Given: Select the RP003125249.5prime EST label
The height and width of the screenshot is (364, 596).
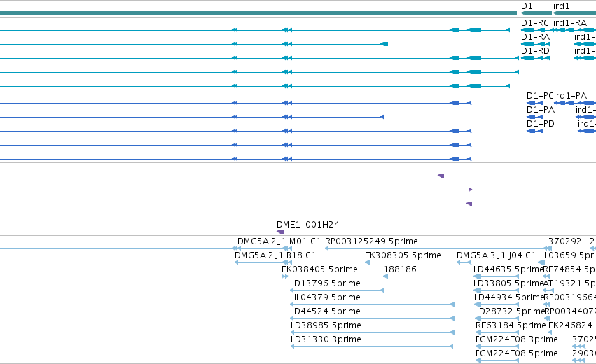Looking at the screenshot, I should pyautogui.click(x=371, y=241).
